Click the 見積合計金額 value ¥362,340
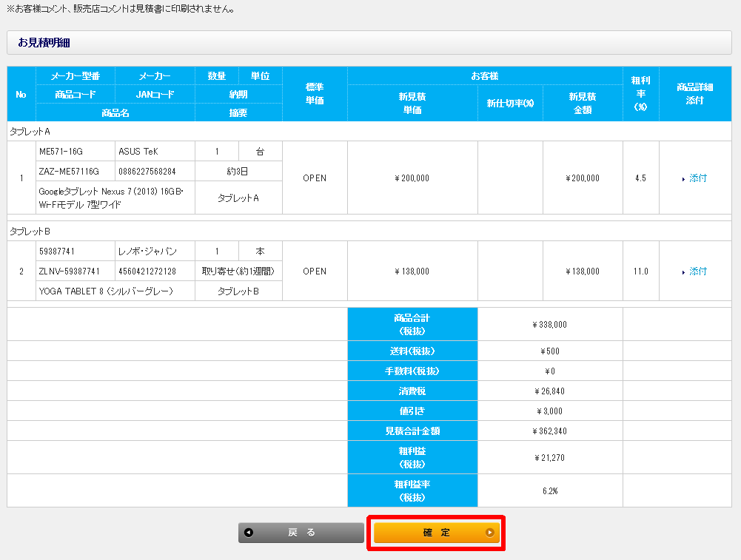 tap(549, 431)
